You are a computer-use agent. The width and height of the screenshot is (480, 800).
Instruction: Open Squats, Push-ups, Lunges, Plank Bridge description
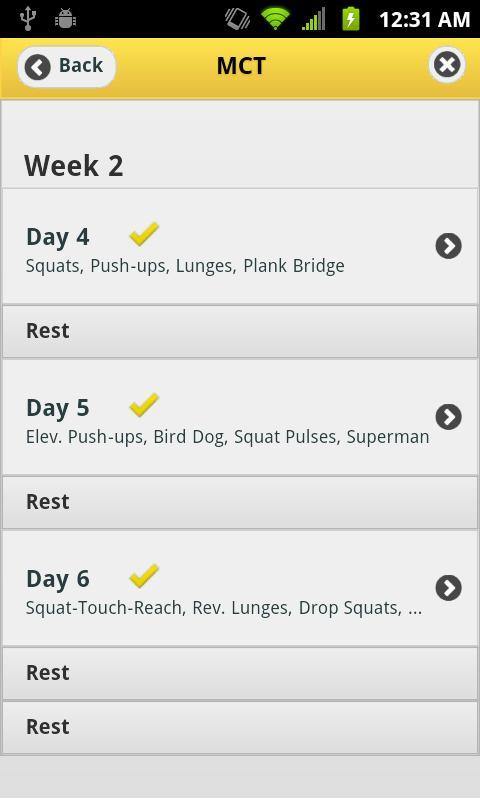tap(185, 266)
